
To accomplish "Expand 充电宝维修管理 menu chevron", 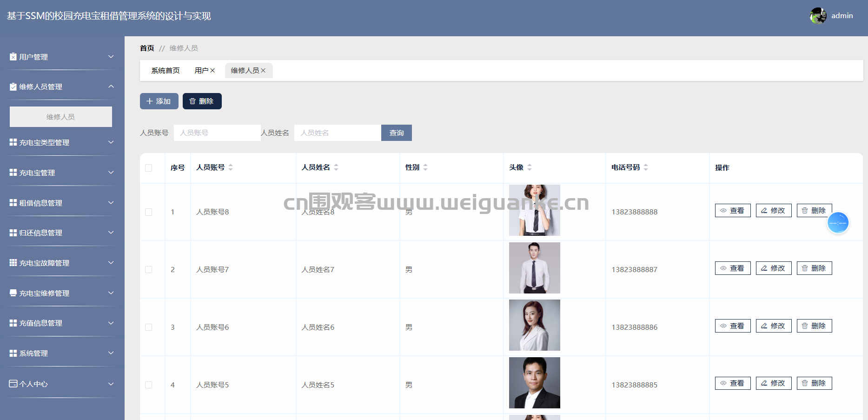I will pos(111,293).
